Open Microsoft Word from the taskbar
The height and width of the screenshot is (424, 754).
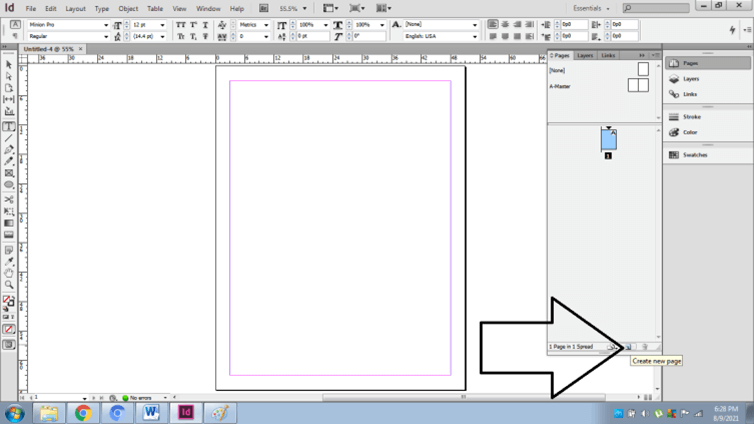point(151,413)
